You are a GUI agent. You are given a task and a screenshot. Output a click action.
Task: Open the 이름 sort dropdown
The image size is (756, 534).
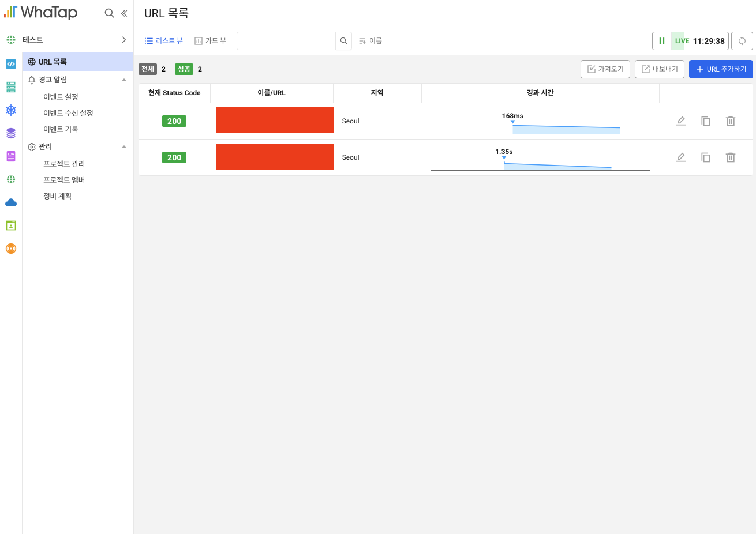[370, 41]
